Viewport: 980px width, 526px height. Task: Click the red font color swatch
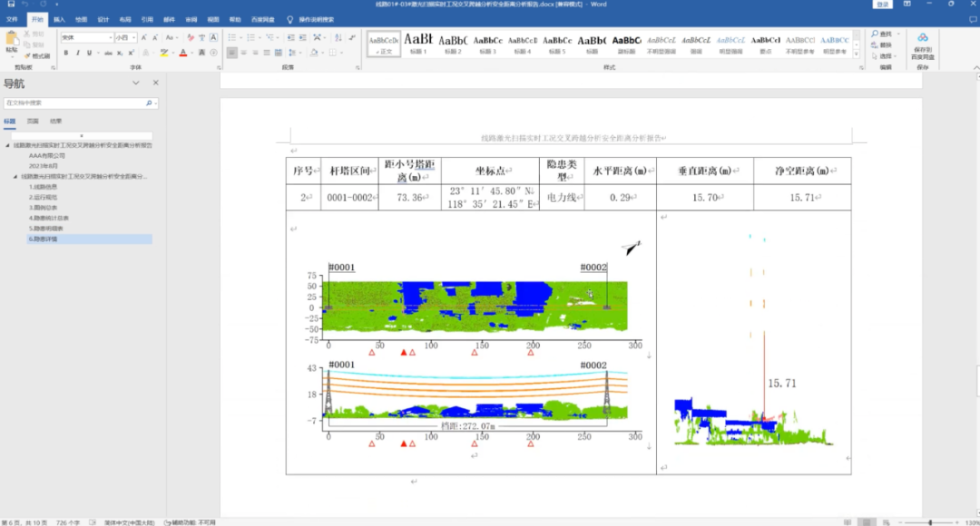click(182, 53)
